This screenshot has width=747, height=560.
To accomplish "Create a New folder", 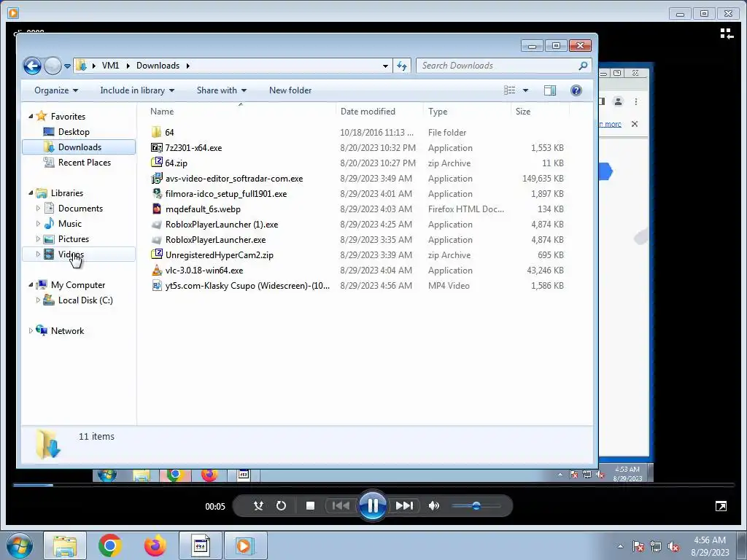I will pyautogui.click(x=290, y=90).
